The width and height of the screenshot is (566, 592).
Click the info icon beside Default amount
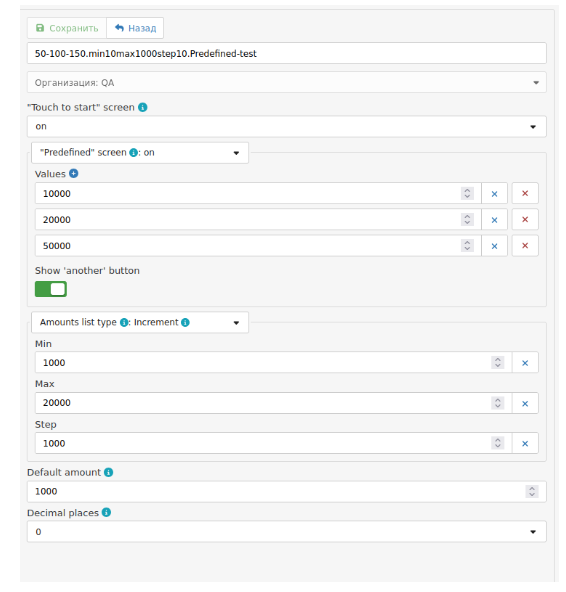109,472
